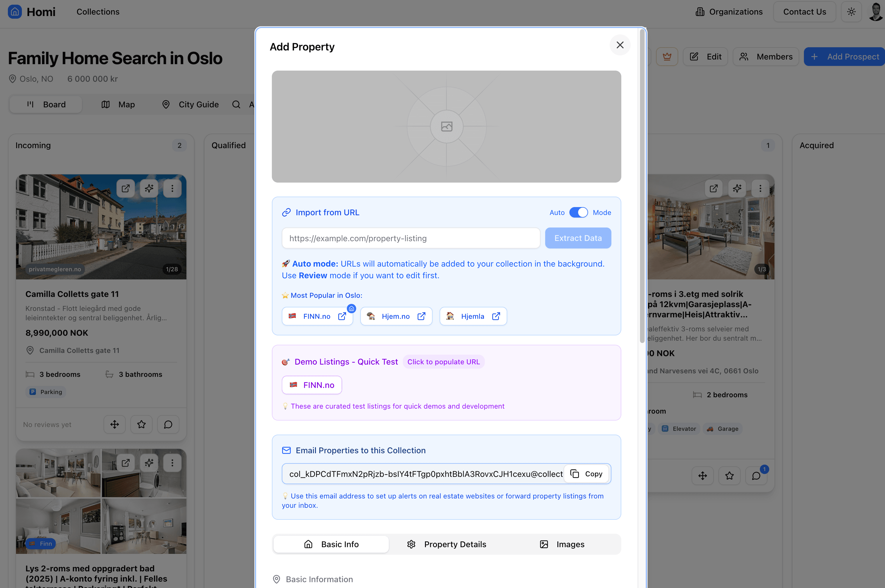885x588 pixels.
Task: Select the FINN.no demo listing chip
Action: tap(312, 385)
